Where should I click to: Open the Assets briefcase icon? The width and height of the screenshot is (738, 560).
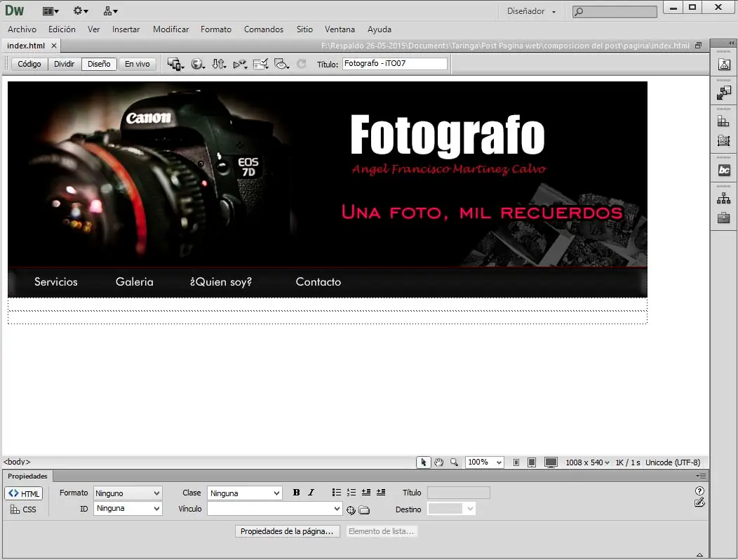point(723,218)
